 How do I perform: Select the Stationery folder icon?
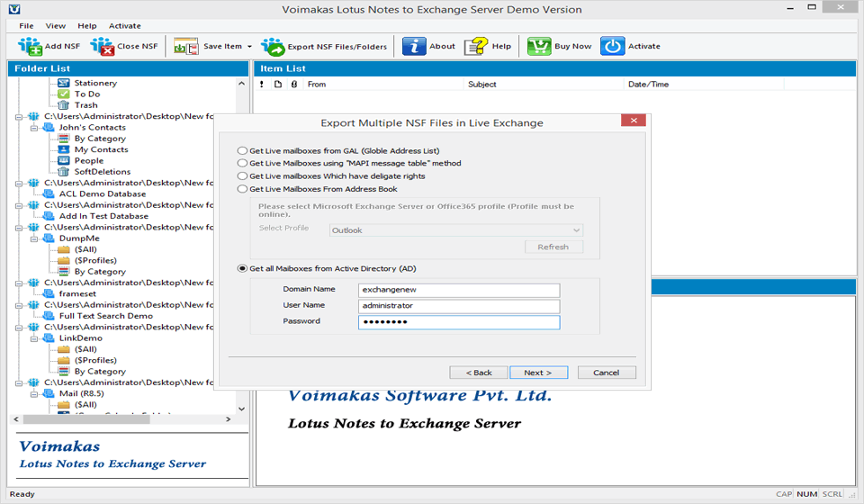click(64, 83)
